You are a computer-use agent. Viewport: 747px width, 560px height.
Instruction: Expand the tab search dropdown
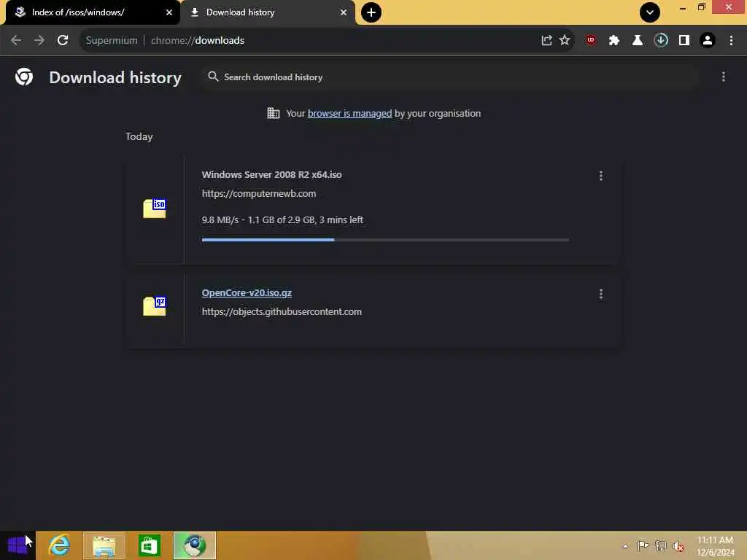(x=650, y=12)
